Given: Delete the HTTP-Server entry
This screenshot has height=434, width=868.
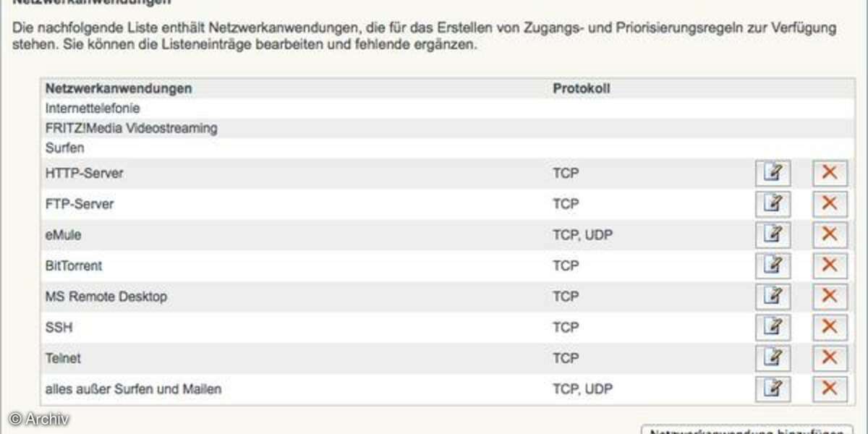Looking at the screenshot, I should (830, 174).
